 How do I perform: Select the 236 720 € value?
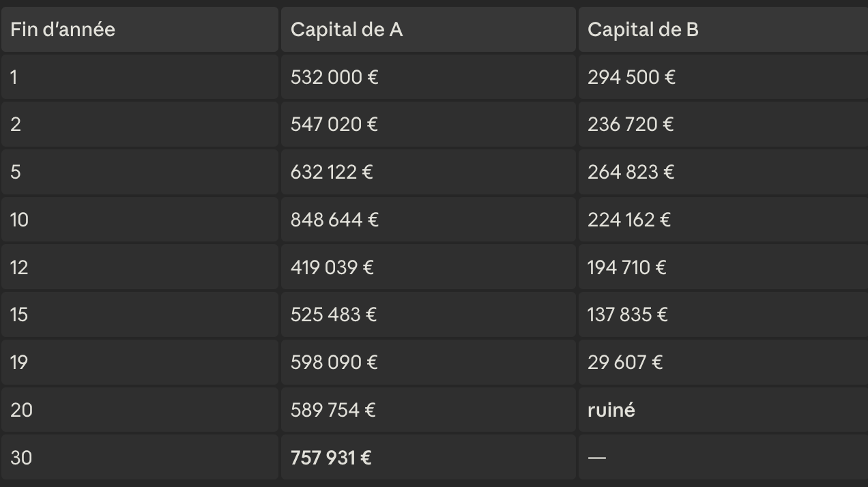[631, 125]
